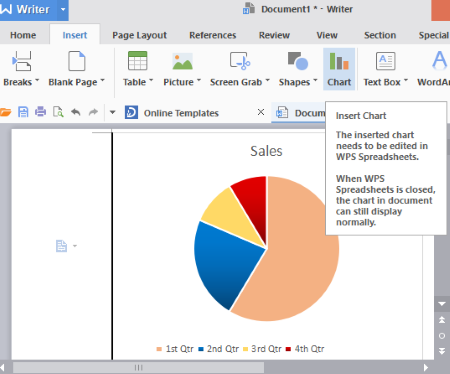Click the Screen Grab icon

[x=240, y=61]
